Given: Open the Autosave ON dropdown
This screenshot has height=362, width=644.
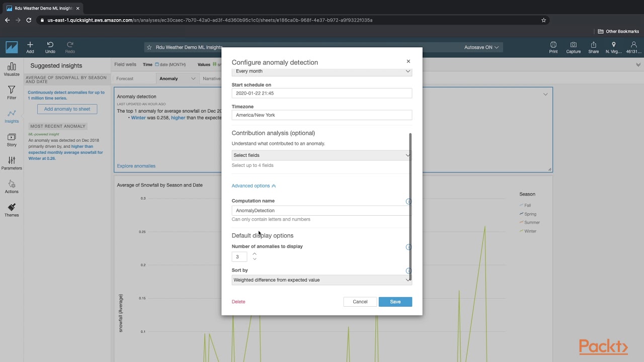Looking at the screenshot, I should click(481, 47).
